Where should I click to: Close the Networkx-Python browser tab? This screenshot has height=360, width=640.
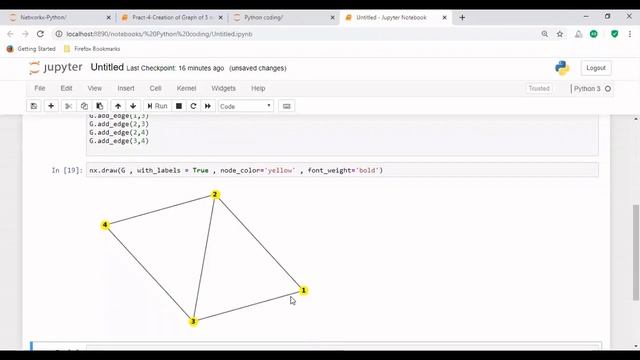click(x=108, y=18)
